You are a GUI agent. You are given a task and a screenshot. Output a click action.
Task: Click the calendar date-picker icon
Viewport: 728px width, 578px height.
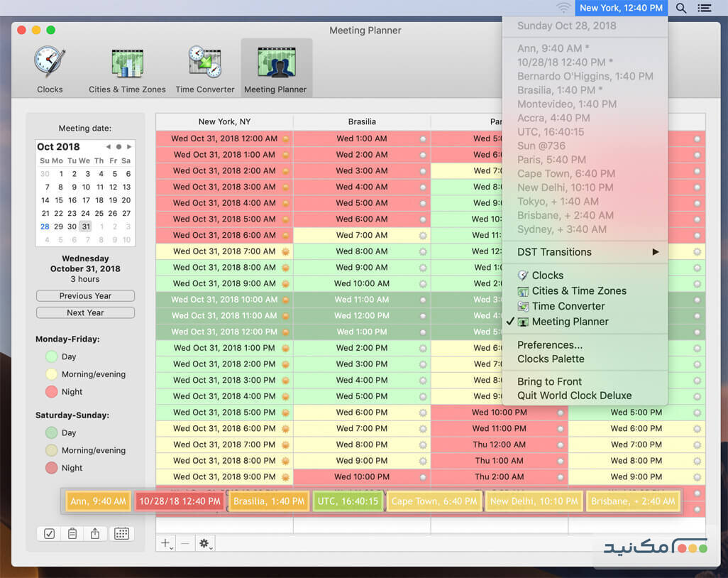(x=121, y=533)
